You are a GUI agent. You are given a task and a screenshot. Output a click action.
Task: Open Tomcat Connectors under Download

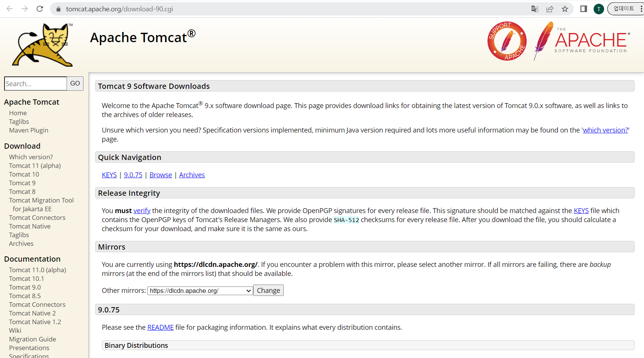click(x=37, y=218)
